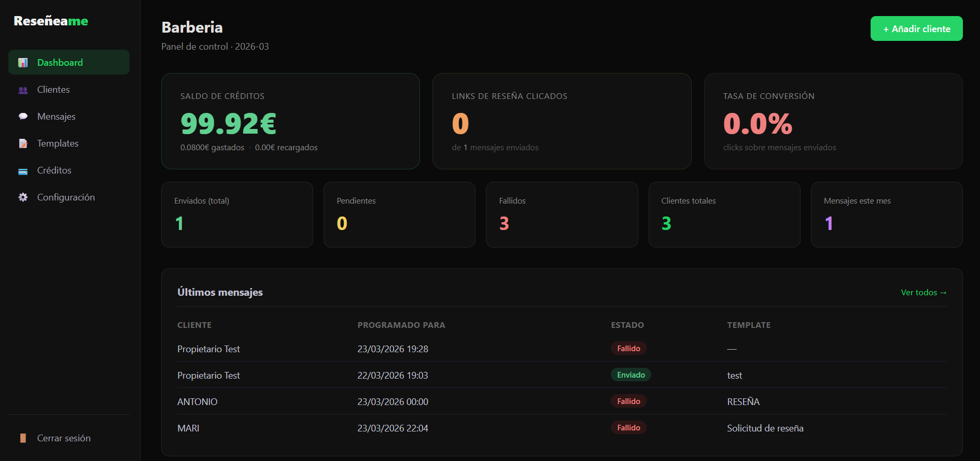
Task: Select the MARI client row
Action: click(x=562, y=428)
